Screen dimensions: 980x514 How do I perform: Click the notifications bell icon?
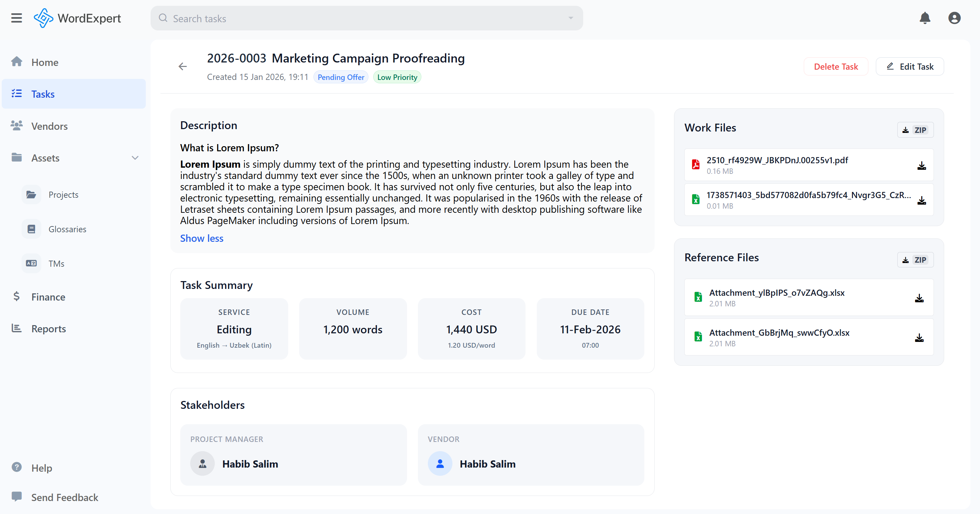click(925, 18)
